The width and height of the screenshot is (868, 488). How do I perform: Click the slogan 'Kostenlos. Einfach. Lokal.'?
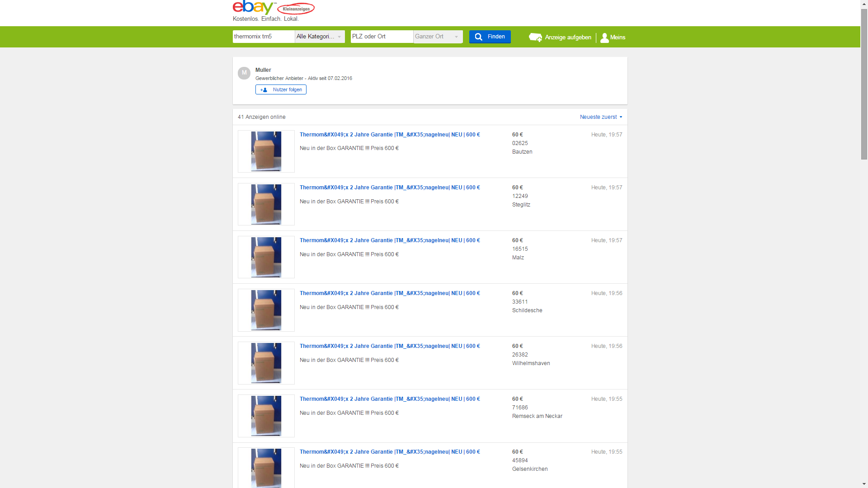click(x=266, y=19)
